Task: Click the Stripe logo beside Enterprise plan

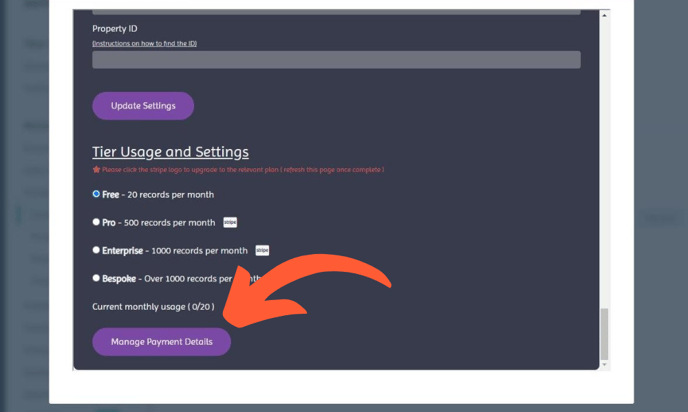Action: click(262, 250)
